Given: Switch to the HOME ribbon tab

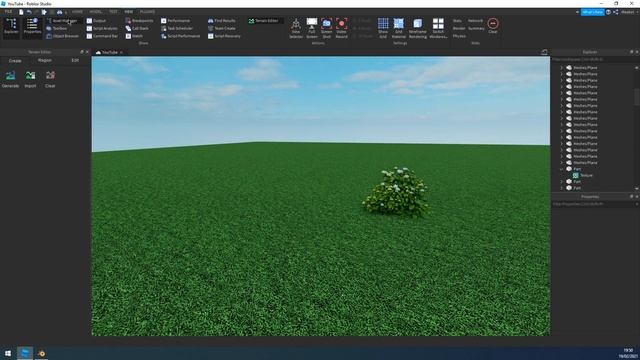Looking at the screenshot, I should (x=77, y=12).
